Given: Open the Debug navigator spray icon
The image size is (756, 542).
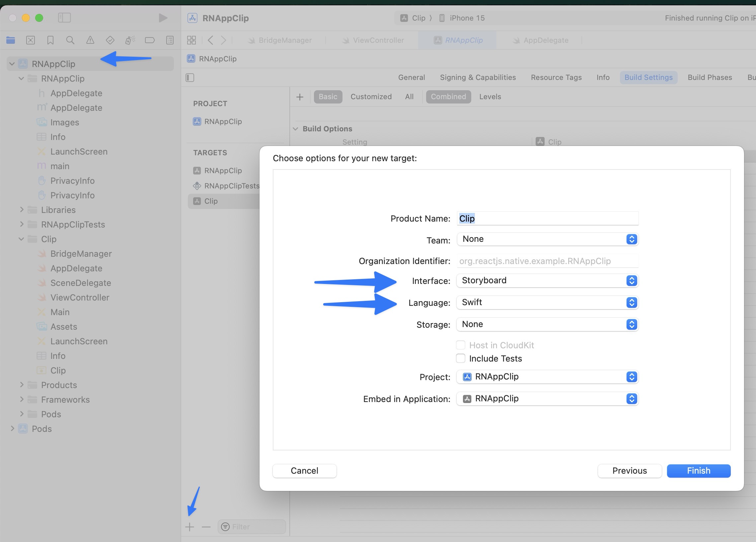Looking at the screenshot, I should (130, 40).
